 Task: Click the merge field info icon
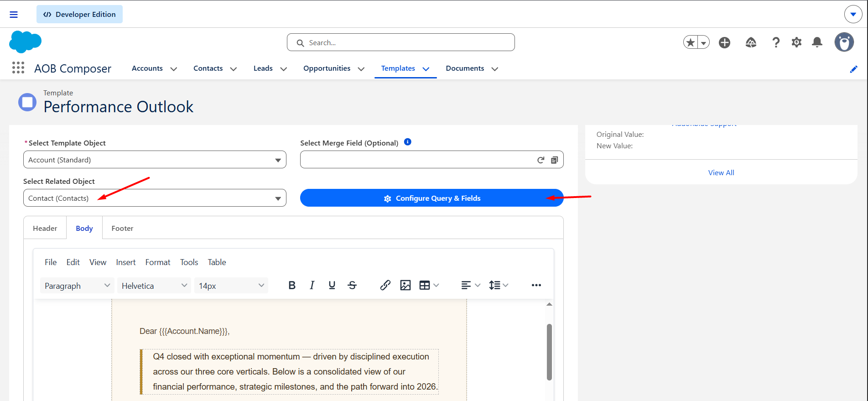pos(408,142)
